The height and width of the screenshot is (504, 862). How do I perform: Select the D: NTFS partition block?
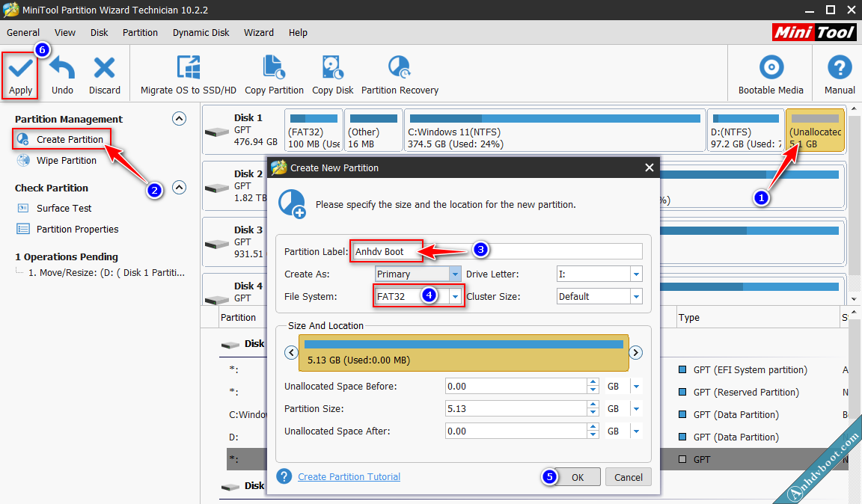click(745, 129)
